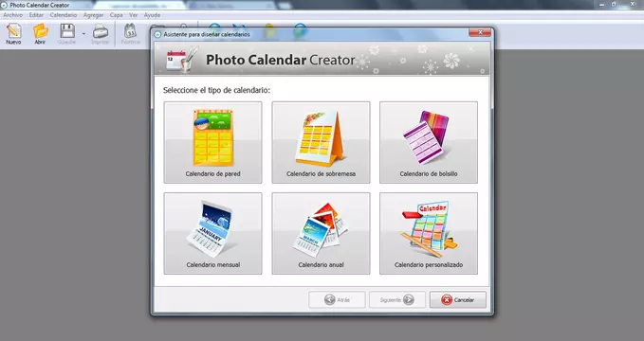Click the Cancelar button
The width and height of the screenshot is (644, 341).
[x=457, y=300]
